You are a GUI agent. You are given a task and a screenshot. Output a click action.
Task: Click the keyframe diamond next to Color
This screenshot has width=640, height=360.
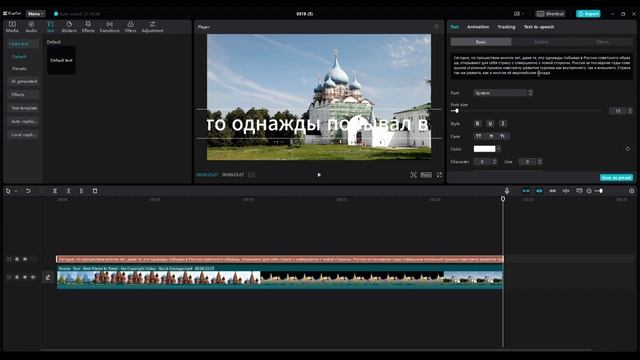(x=627, y=149)
